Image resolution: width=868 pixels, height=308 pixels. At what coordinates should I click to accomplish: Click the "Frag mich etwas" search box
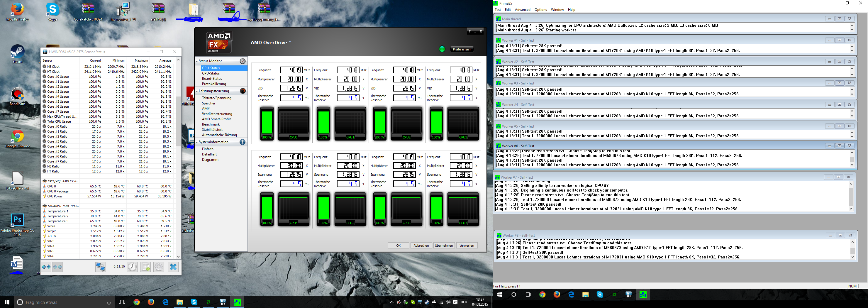(x=64, y=302)
